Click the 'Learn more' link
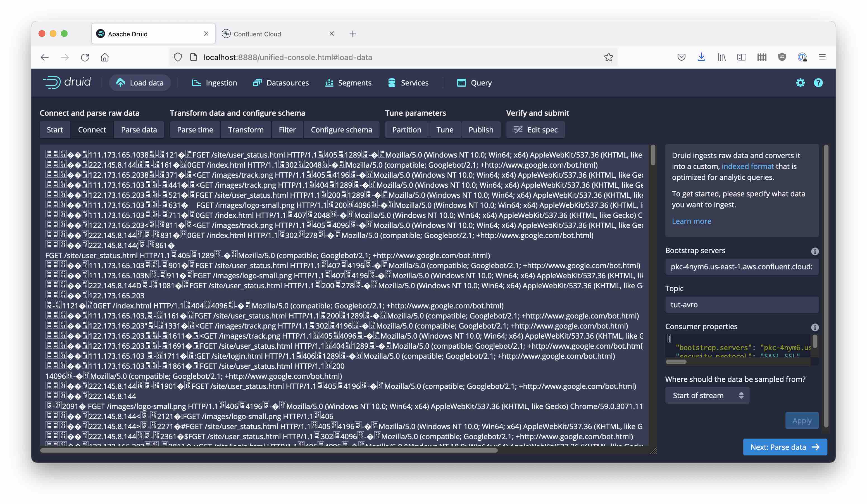 pos(691,221)
